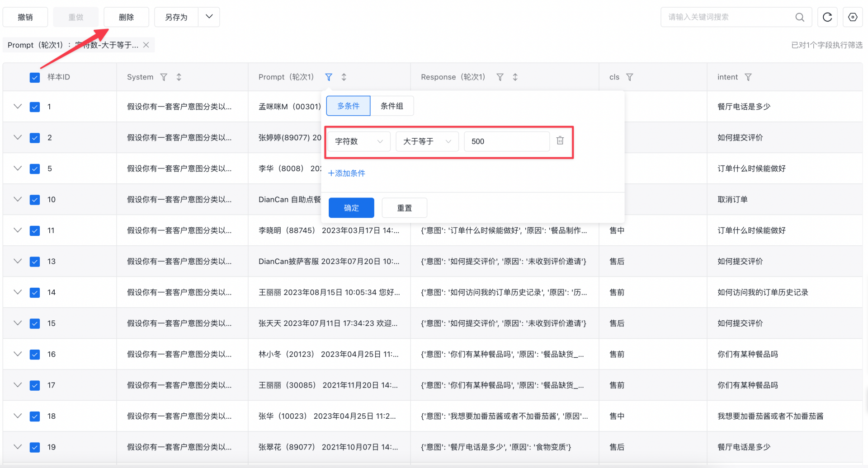This screenshot has height=468, width=868.
Task: Reset the filter with 重置 button
Action: pyautogui.click(x=405, y=208)
